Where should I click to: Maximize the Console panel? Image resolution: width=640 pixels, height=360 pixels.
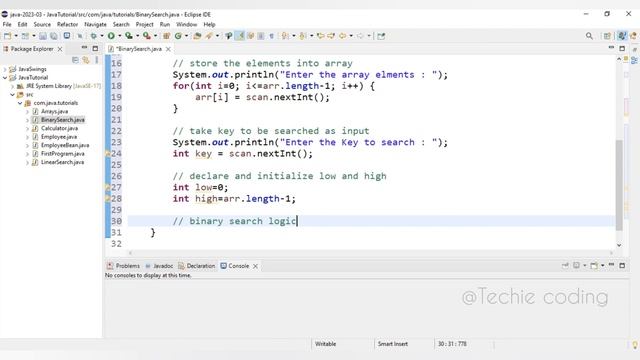(x=622, y=265)
